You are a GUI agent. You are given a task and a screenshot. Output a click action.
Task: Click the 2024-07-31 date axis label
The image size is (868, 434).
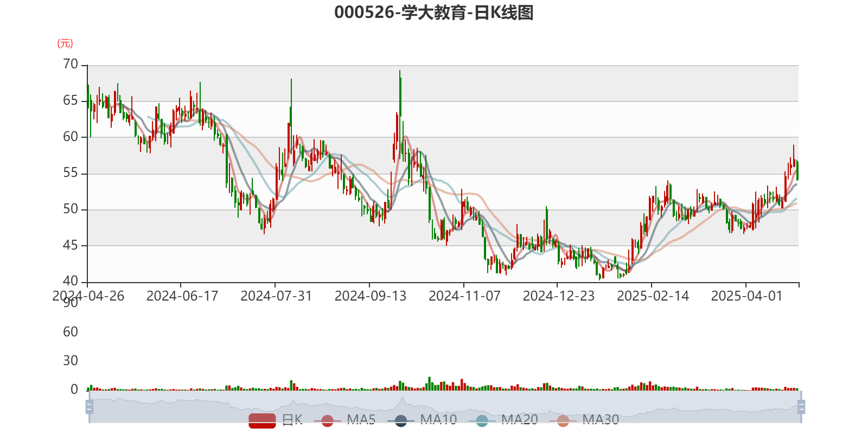click(x=276, y=296)
